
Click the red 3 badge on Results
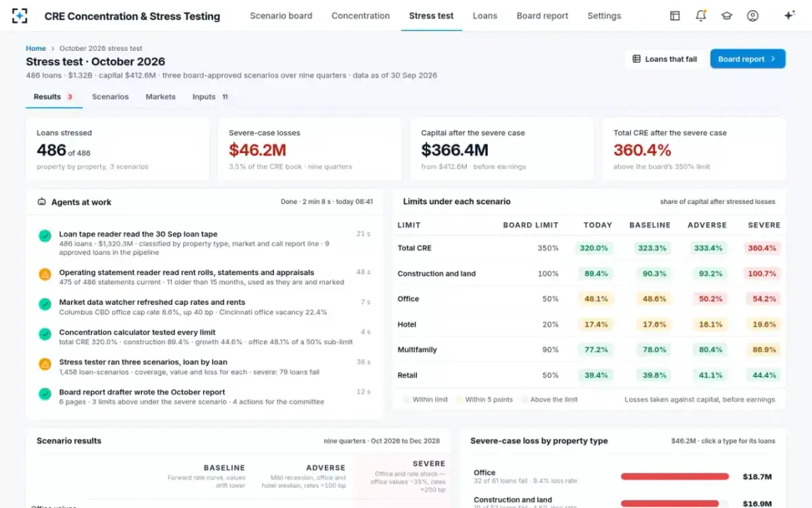point(70,97)
